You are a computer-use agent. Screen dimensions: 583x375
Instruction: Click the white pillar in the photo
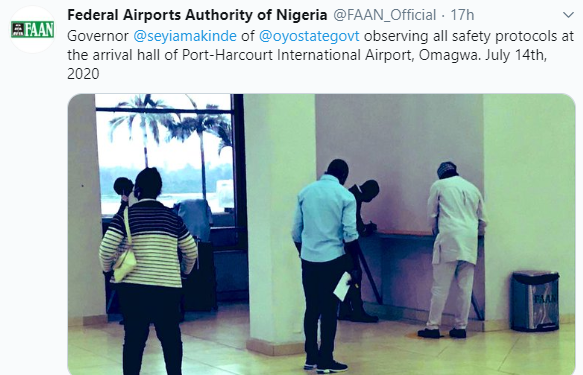280,223
